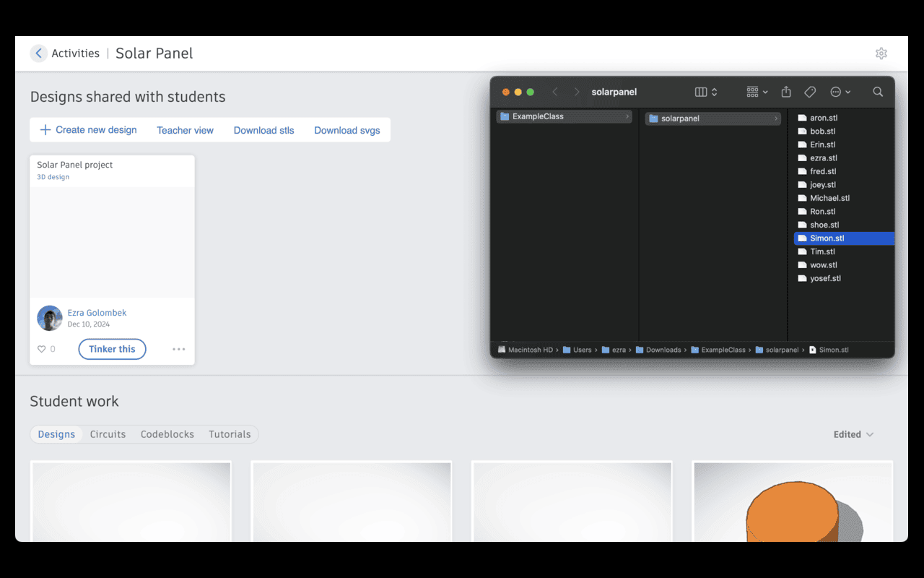Viewport: 924px width, 578px height.
Task: Open Teacher view
Action: (185, 129)
